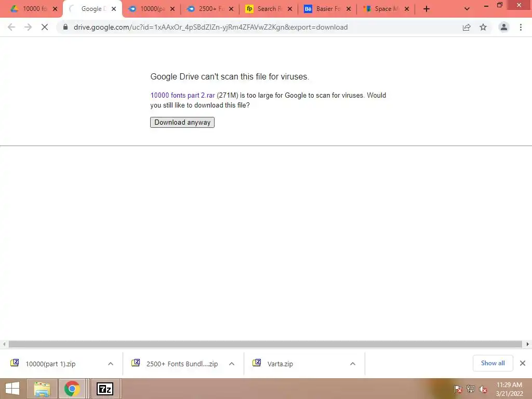
Task: Close the 2500+ Fo tab
Action: [x=231, y=9]
